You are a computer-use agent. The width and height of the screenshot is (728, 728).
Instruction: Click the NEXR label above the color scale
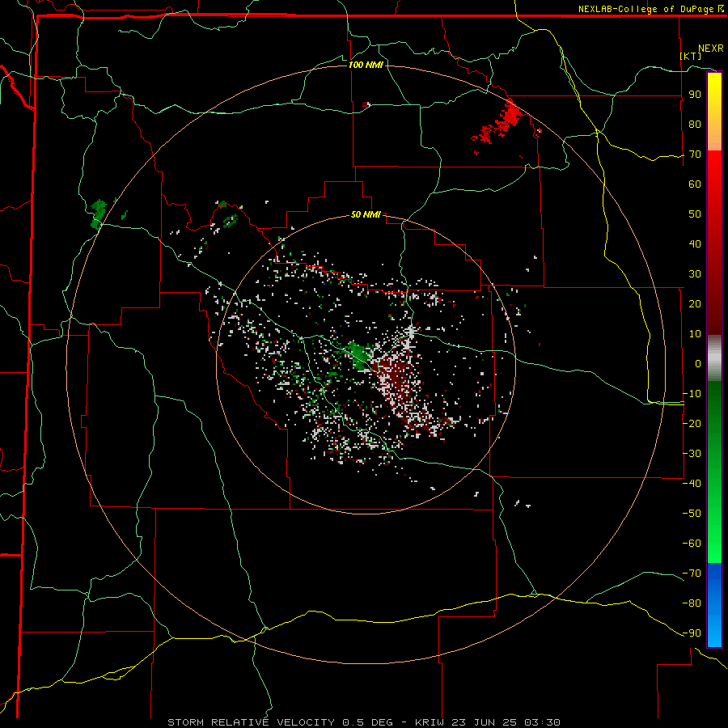(x=711, y=49)
